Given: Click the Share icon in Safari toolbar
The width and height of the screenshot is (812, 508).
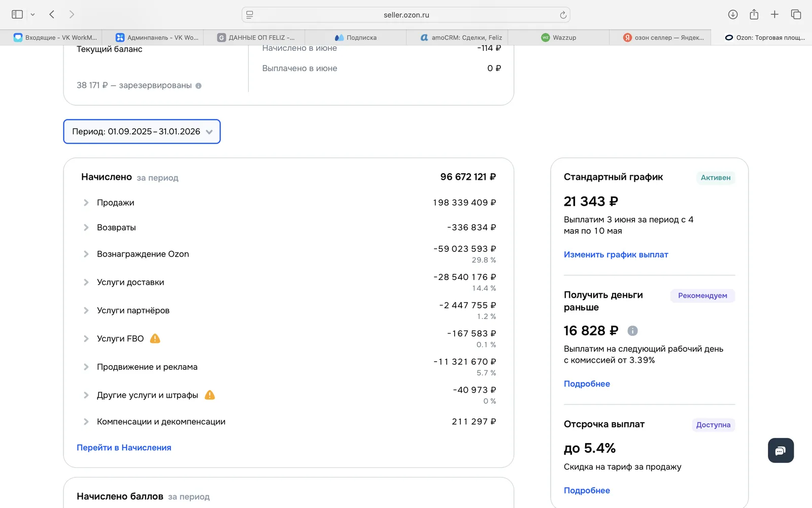Looking at the screenshot, I should click(754, 14).
